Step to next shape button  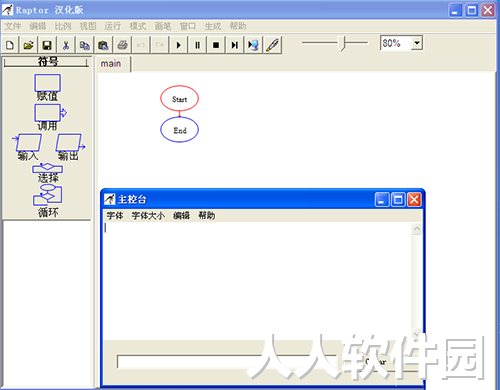(x=235, y=45)
